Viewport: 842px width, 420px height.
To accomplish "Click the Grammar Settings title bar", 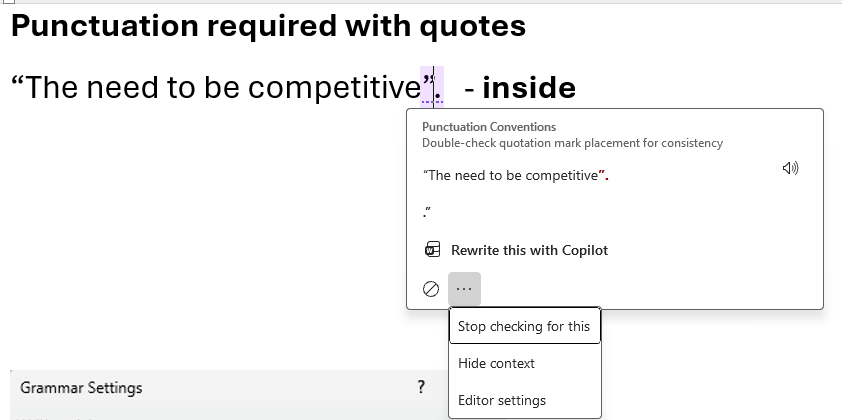I will point(200,387).
